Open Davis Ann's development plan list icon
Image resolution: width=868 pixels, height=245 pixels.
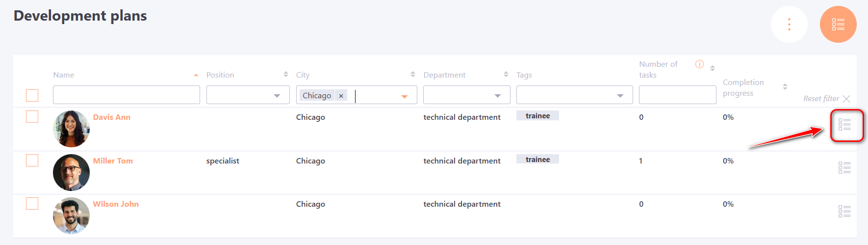click(844, 125)
